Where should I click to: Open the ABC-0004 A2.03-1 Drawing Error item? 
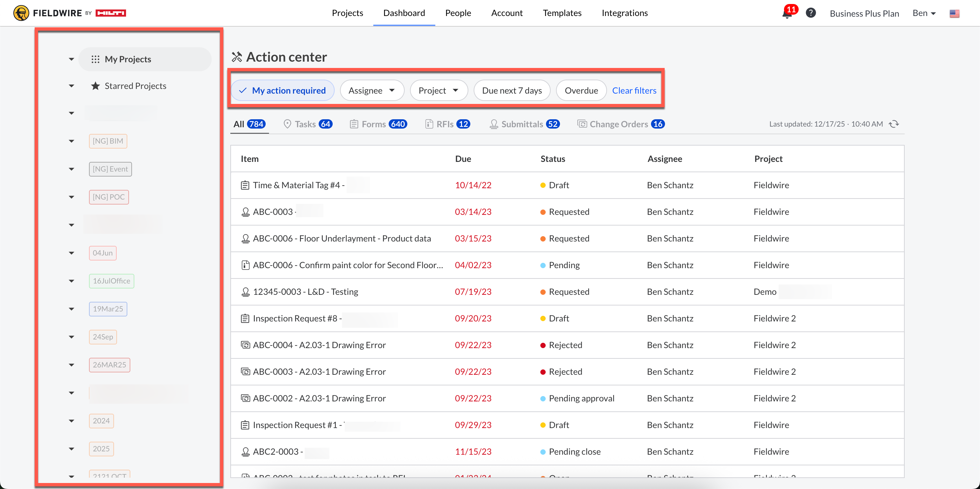[319, 345]
